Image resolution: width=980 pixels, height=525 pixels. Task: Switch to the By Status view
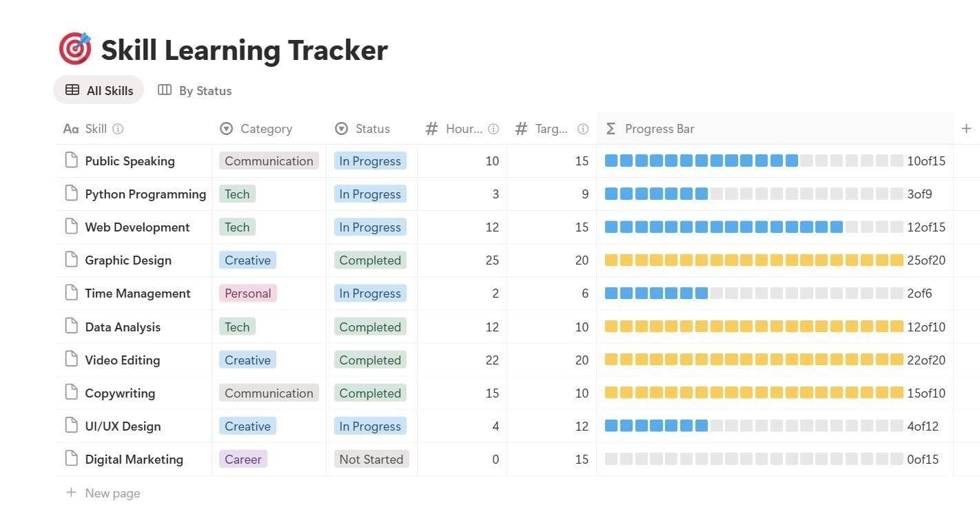(195, 90)
